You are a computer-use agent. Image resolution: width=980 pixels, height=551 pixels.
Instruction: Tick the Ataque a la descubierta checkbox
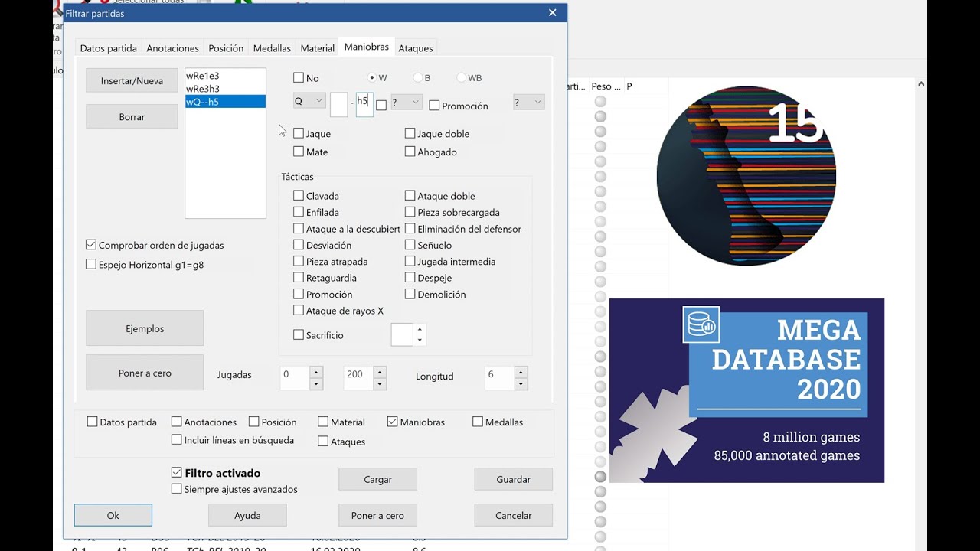299,229
